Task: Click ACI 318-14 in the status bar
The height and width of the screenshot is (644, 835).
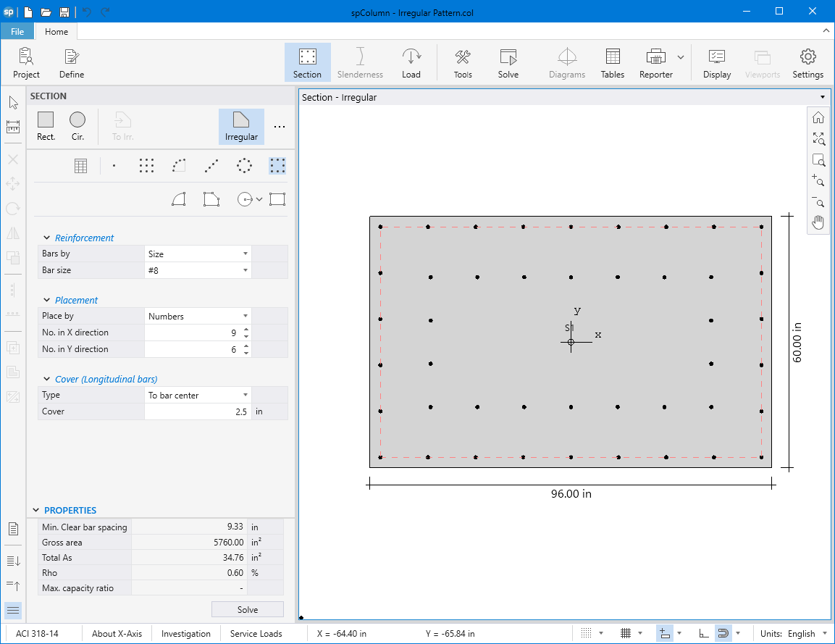Action: 37,633
